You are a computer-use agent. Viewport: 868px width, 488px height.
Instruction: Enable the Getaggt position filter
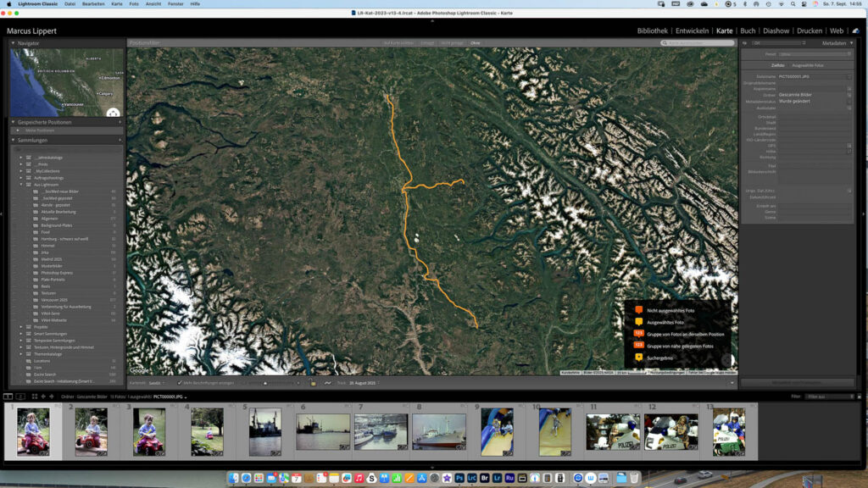[427, 43]
